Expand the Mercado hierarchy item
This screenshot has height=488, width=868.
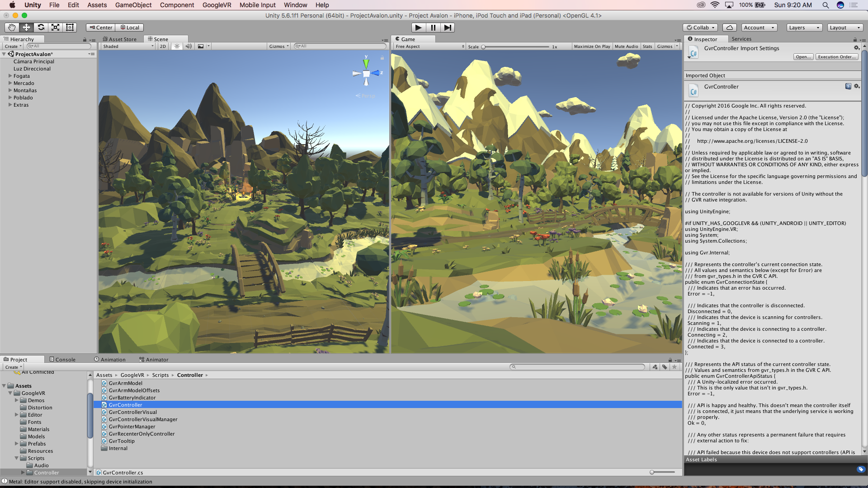tap(10, 83)
